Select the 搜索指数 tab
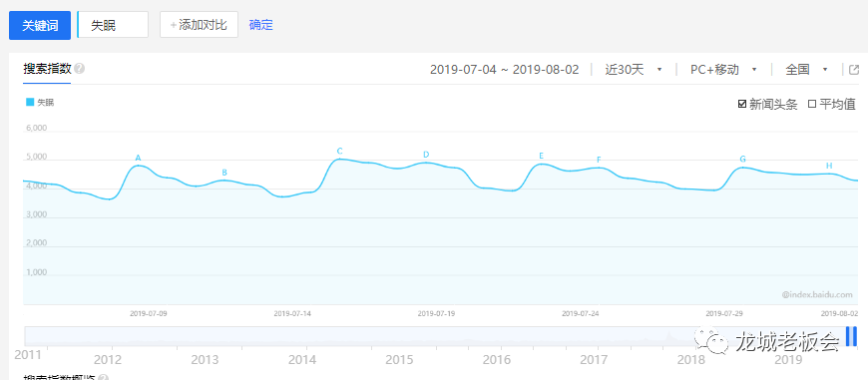This screenshot has height=380, width=868. click(x=47, y=69)
